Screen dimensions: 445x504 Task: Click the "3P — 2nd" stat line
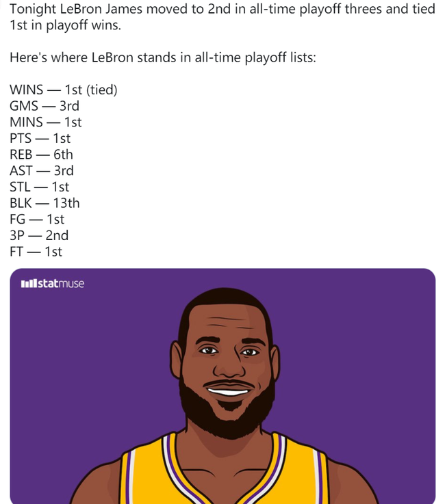39,235
